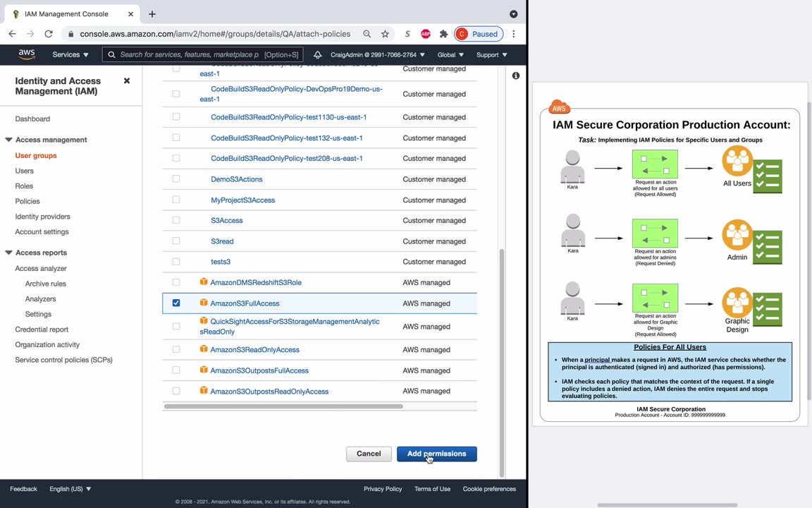Collapse the Access reports section
The width and height of the screenshot is (812, 508).
[8, 253]
